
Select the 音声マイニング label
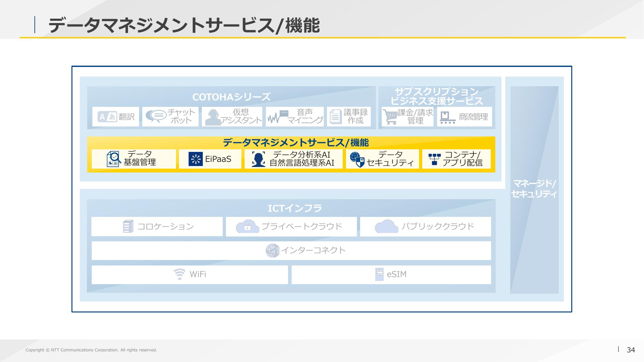305,116
